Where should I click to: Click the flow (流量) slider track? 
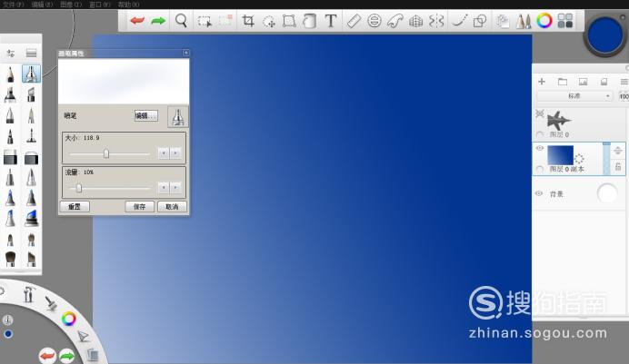[x=109, y=188]
